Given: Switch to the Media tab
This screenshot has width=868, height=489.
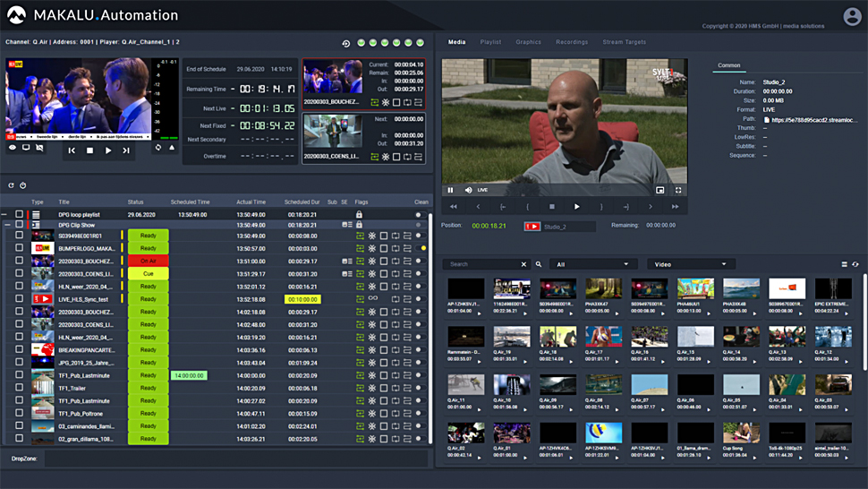Looking at the screenshot, I should click(456, 42).
